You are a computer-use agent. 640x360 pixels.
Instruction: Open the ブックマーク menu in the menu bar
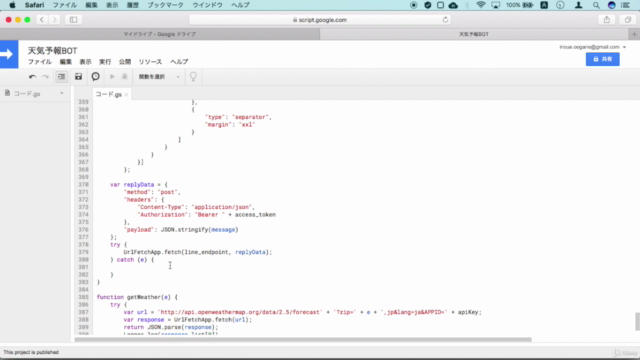point(165,5)
